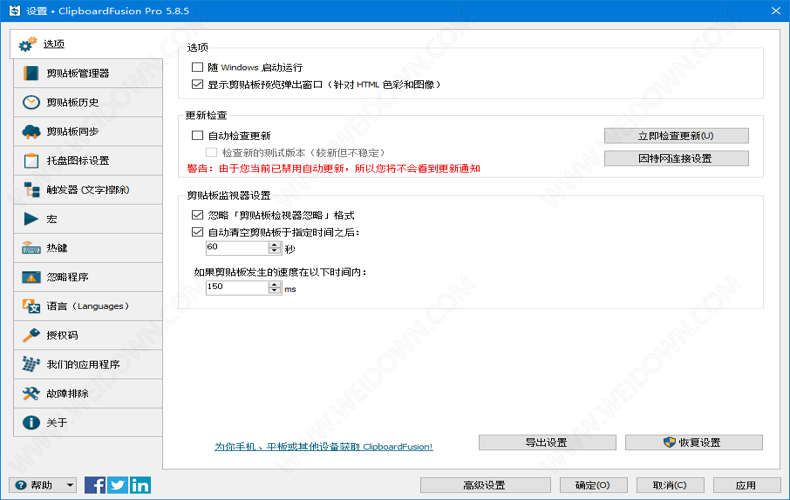
Task: Click the 取消(C) button
Action: pos(670,485)
